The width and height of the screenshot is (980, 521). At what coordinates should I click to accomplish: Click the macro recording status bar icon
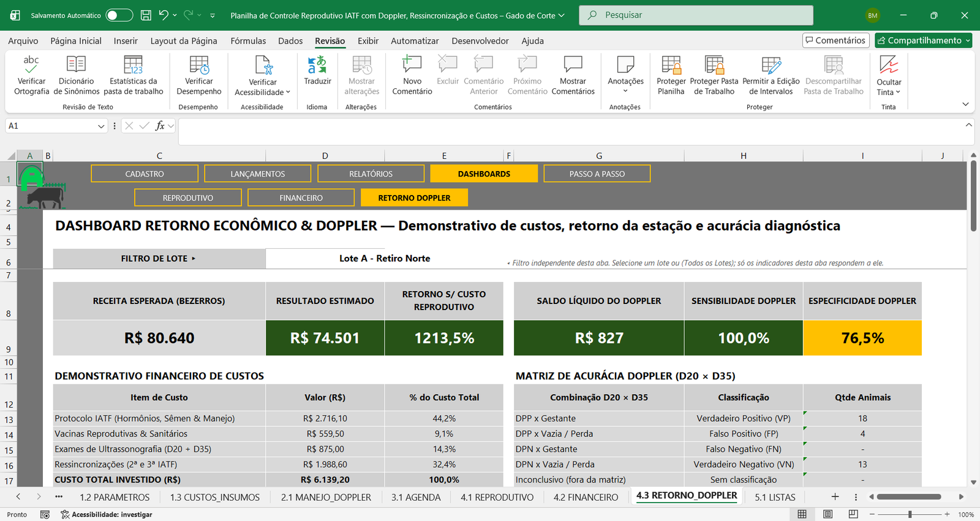pos(45,514)
